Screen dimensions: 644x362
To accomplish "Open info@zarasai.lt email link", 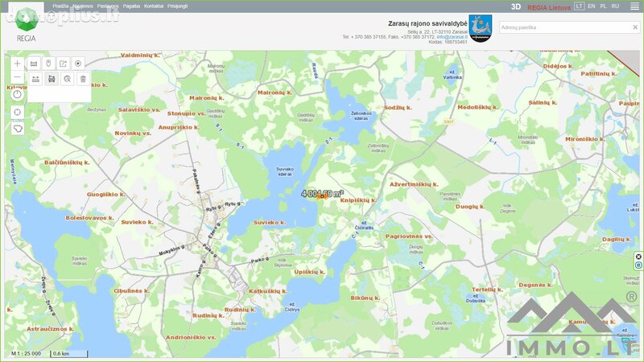I will point(452,37).
